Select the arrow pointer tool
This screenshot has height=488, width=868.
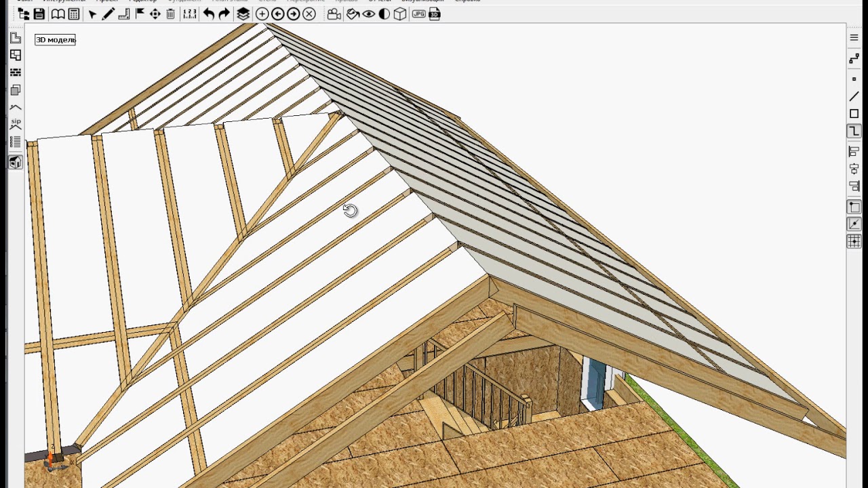pyautogui.click(x=93, y=14)
